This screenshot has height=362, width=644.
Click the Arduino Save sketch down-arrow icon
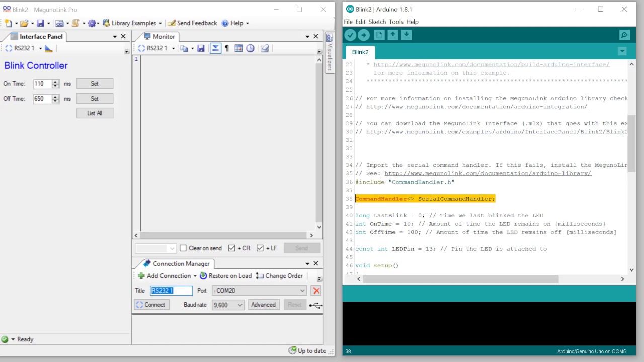[x=407, y=35]
